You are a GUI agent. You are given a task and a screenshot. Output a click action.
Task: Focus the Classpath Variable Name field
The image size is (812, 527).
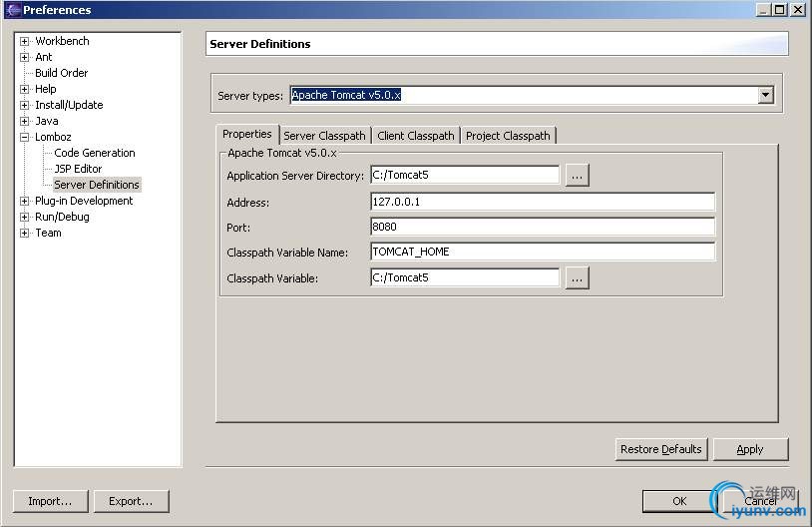tap(543, 252)
